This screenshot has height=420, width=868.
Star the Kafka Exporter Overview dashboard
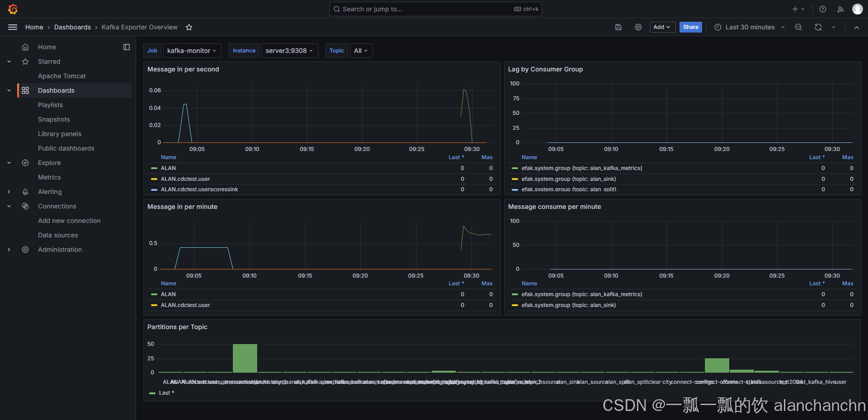pyautogui.click(x=189, y=27)
